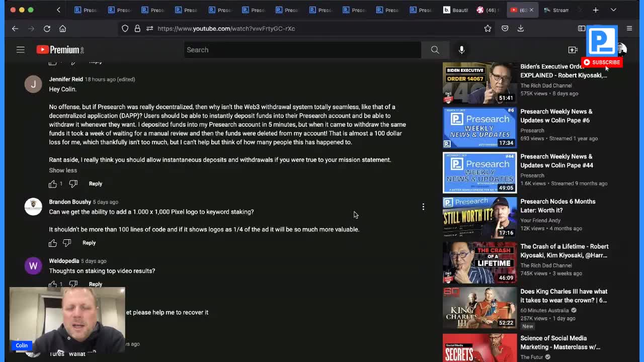644x362 pixels.
Task: Open Science of Social Media Marketing video
Action: pos(560,342)
